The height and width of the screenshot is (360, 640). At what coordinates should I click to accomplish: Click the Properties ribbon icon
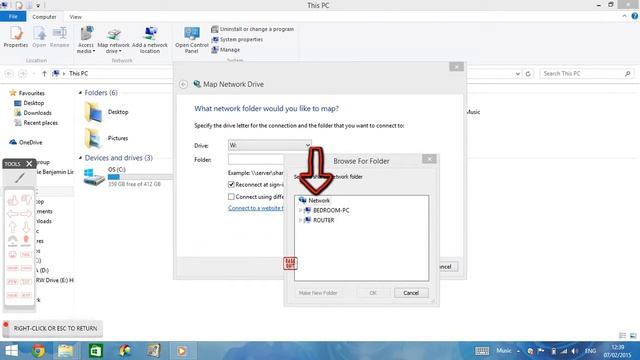point(16,37)
